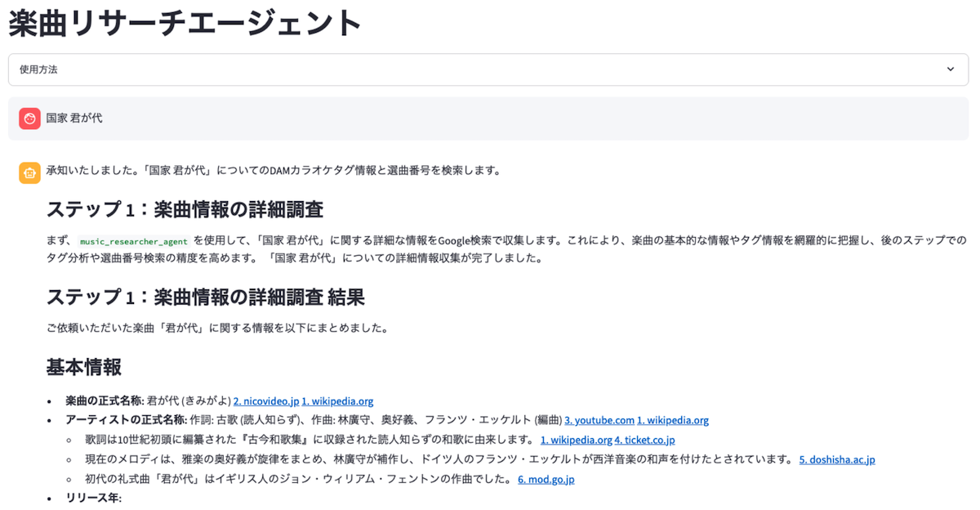
Task: Click the music_researcher_agent code label
Action: point(134,242)
